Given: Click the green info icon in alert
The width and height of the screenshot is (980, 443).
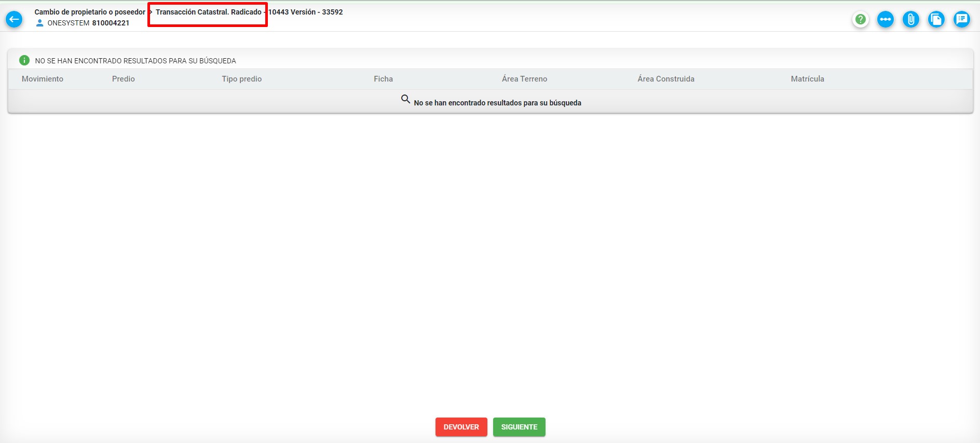Looking at the screenshot, I should point(24,60).
